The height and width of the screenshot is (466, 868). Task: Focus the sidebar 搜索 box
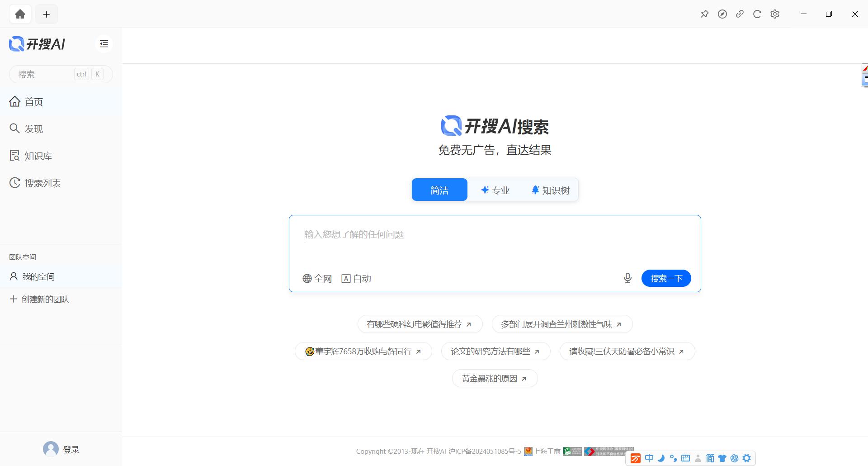coord(61,74)
